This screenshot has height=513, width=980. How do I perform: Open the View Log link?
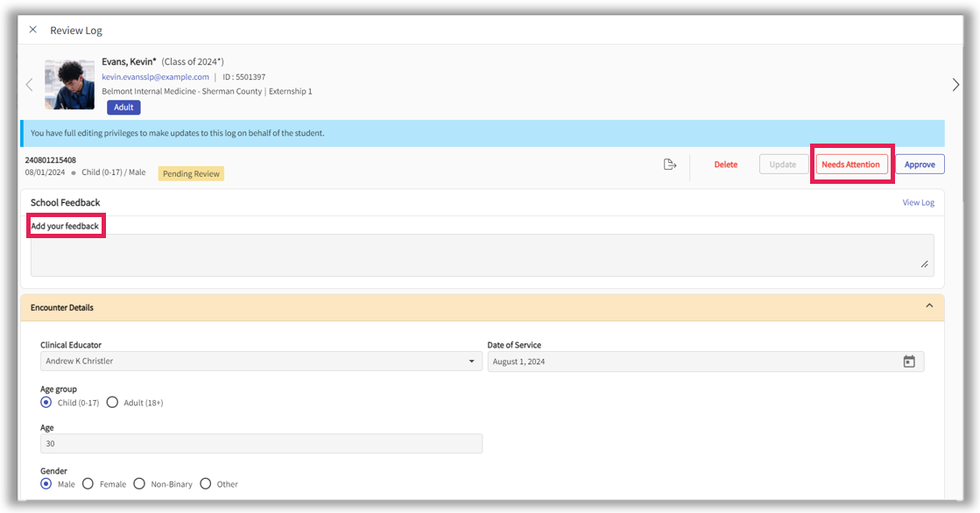(x=918, y=202)
